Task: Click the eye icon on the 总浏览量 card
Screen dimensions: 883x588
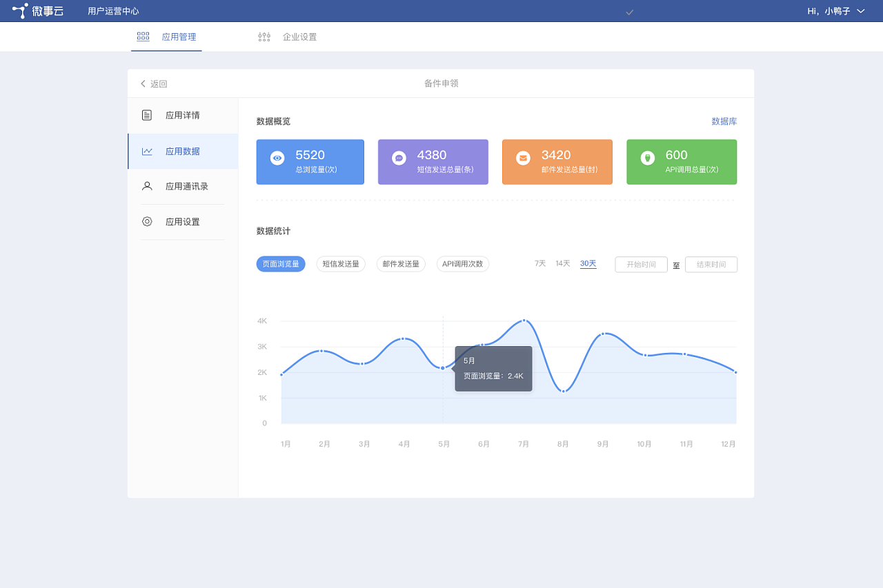Action: (277, 159)
